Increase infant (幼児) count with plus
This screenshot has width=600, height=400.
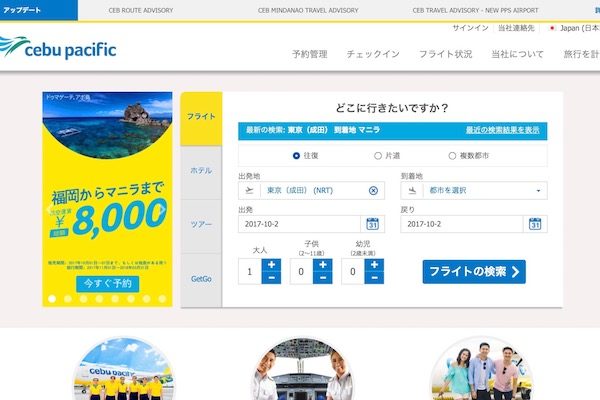pos(374,265)
